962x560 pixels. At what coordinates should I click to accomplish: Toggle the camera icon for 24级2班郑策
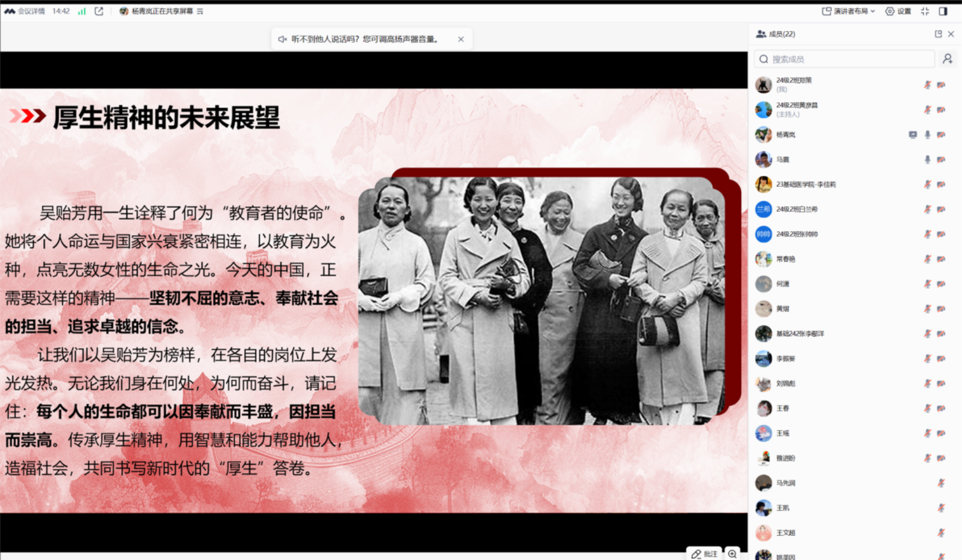point(941,85)
